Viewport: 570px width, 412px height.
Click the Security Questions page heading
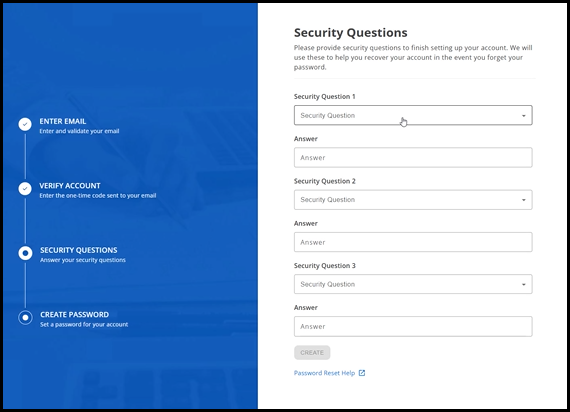[x=350, y=33]
